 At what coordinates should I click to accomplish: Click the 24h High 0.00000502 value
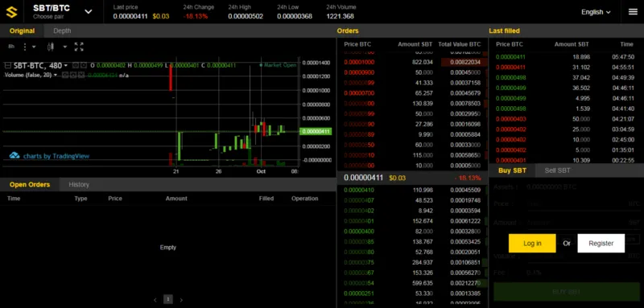click(x=246, y=16)
